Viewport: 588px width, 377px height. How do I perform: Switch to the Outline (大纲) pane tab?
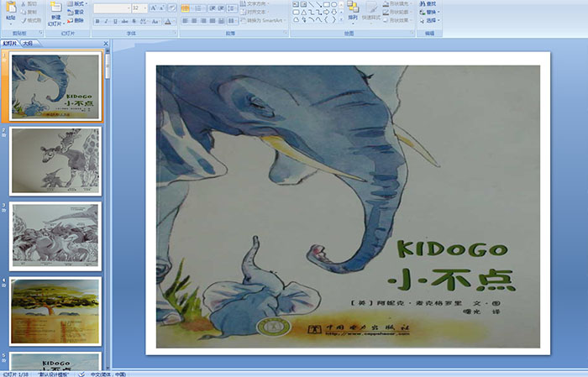[x=28, y=44]
